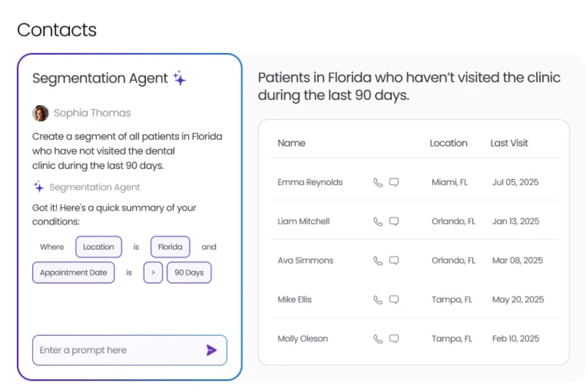This screenshot has width=588, height=392.
Task: Click the phone icon beside Ava Simmons
Action: point(377,261)
